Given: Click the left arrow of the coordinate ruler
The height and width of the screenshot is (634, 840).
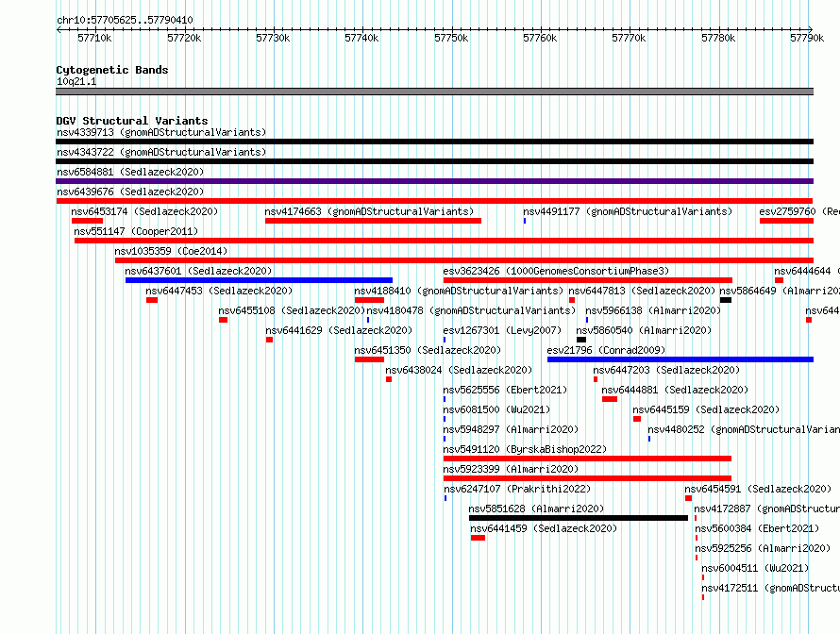Looking at the screenshot, I should tap(59, 29).
